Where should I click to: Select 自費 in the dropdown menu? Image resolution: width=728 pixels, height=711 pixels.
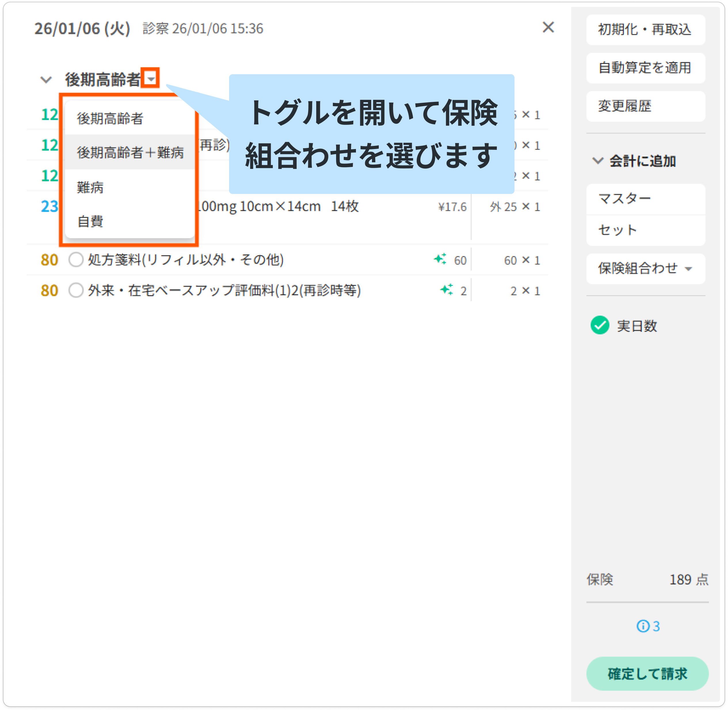coord(90,221)
